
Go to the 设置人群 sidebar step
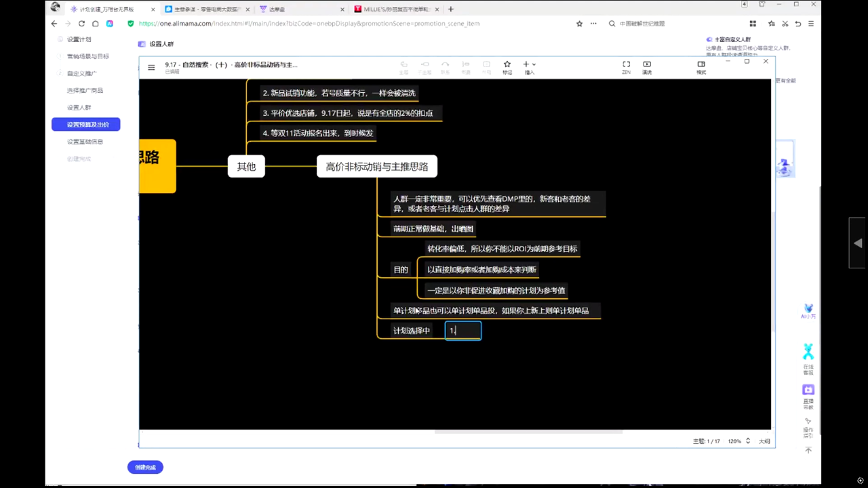coord(79,108)
